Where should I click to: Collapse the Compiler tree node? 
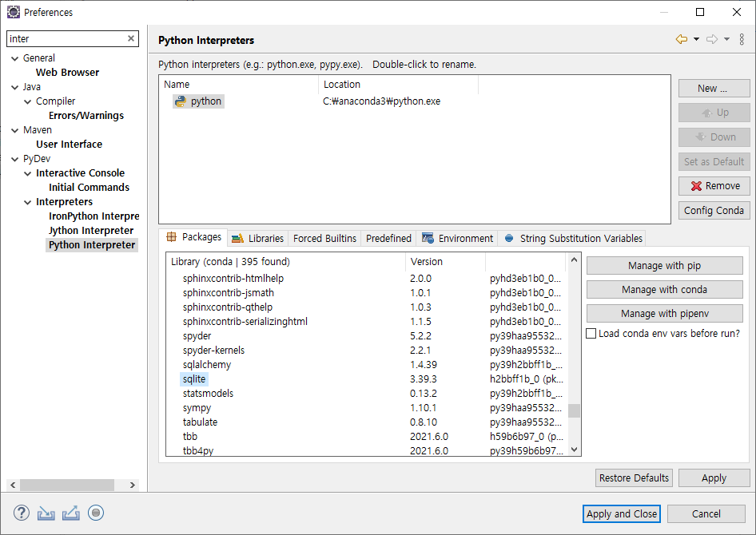(x=28, y=101)
